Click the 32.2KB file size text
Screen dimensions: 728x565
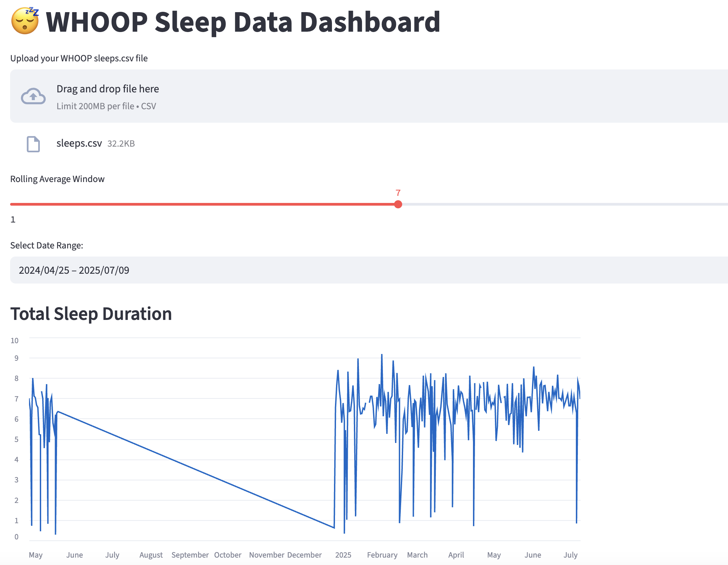click(121, 143)
